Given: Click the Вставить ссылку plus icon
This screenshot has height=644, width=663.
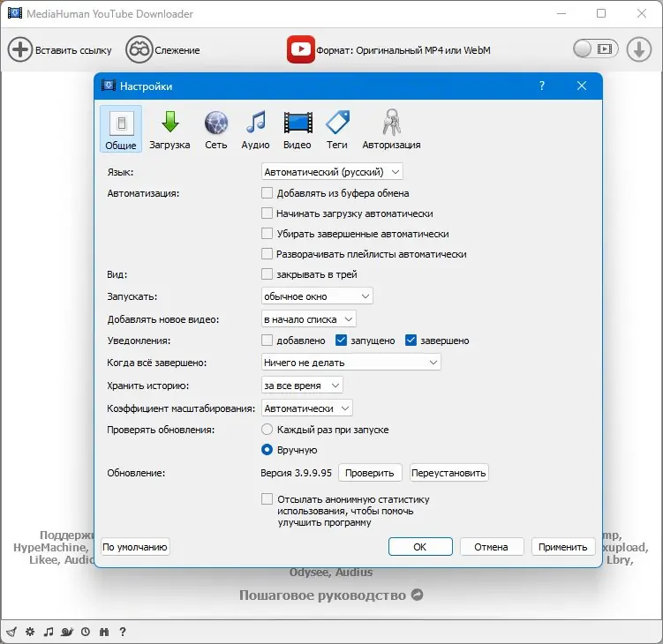Looking at the screenshot, I should point(19,50).
